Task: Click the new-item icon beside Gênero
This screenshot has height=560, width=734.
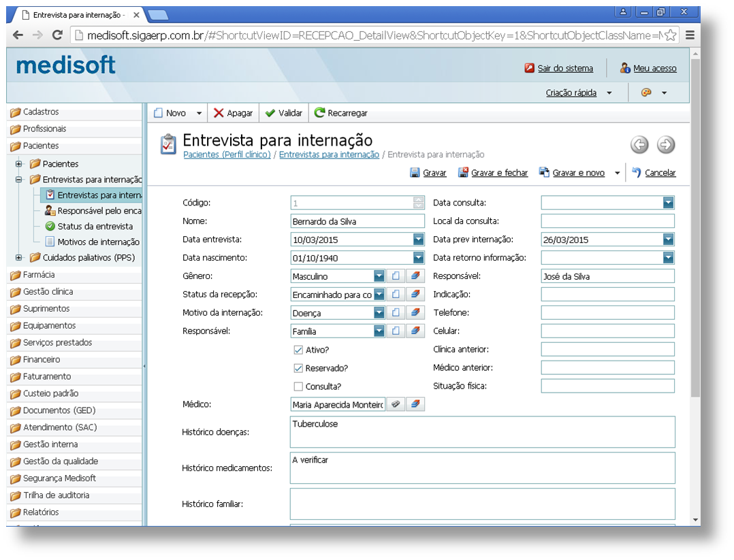Action: pos(396,276)
